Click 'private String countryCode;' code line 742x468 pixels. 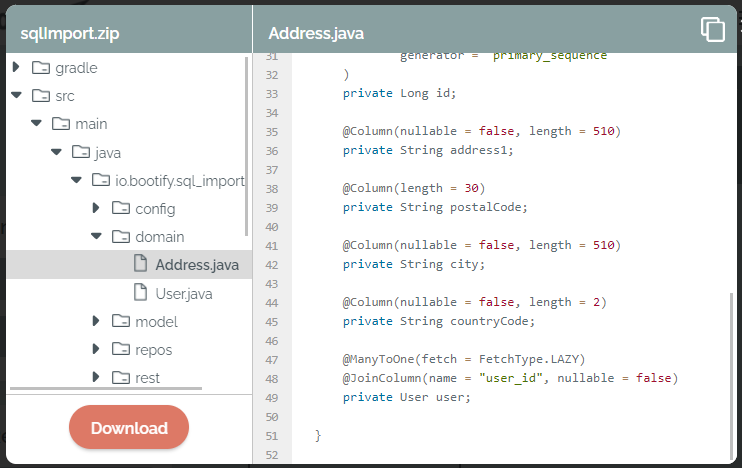tap(439, 321)
